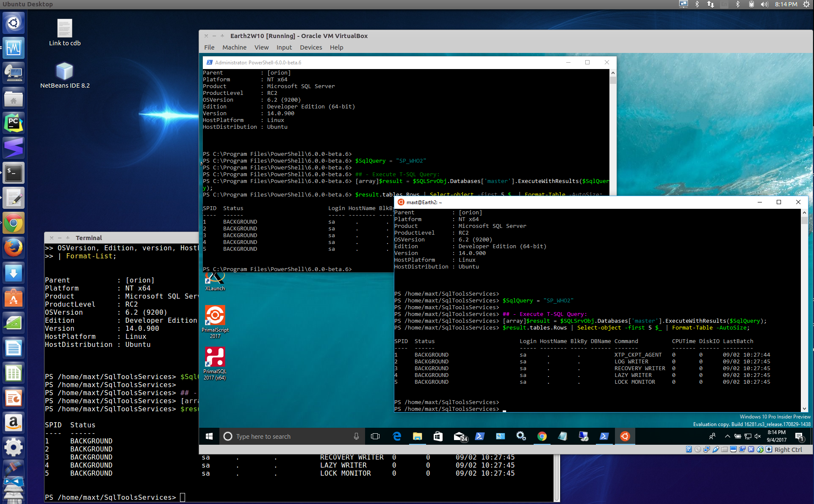The height and width of the screenshot is (504, 814).
Task: Open the text editor launcher icon
Action: pyautogui.click(x=14, y=198)
